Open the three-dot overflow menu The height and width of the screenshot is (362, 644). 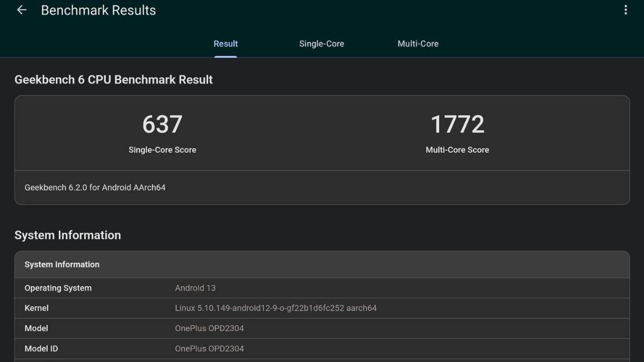(x=625, y=10)
